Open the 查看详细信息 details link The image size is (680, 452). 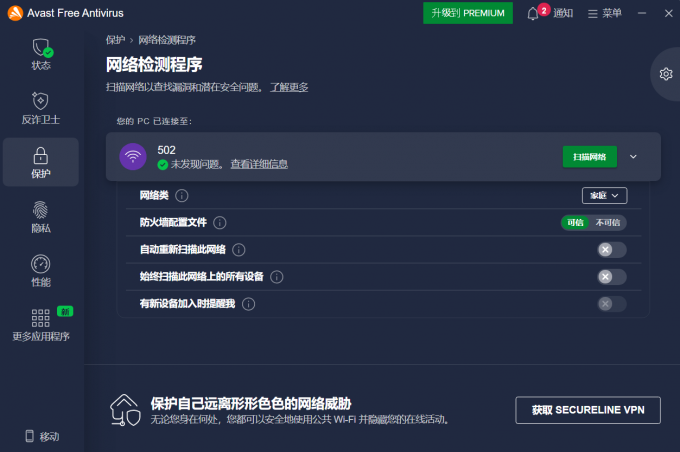[x=259, y=164]
